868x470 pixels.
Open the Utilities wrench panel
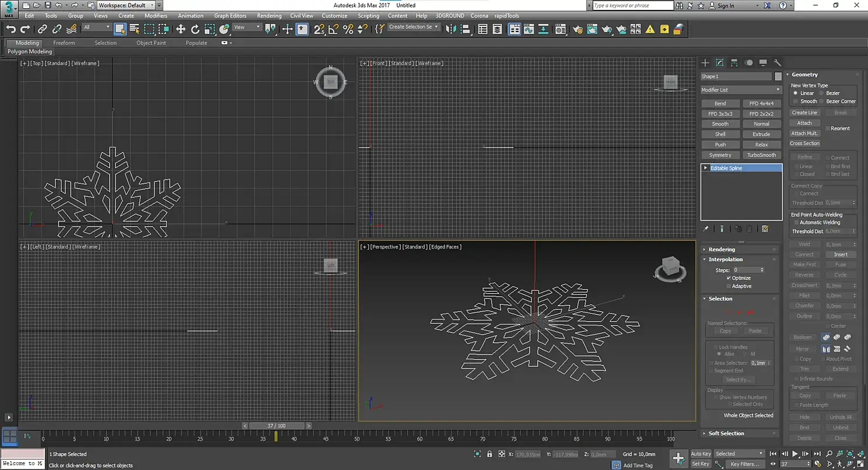click(777, 63)
